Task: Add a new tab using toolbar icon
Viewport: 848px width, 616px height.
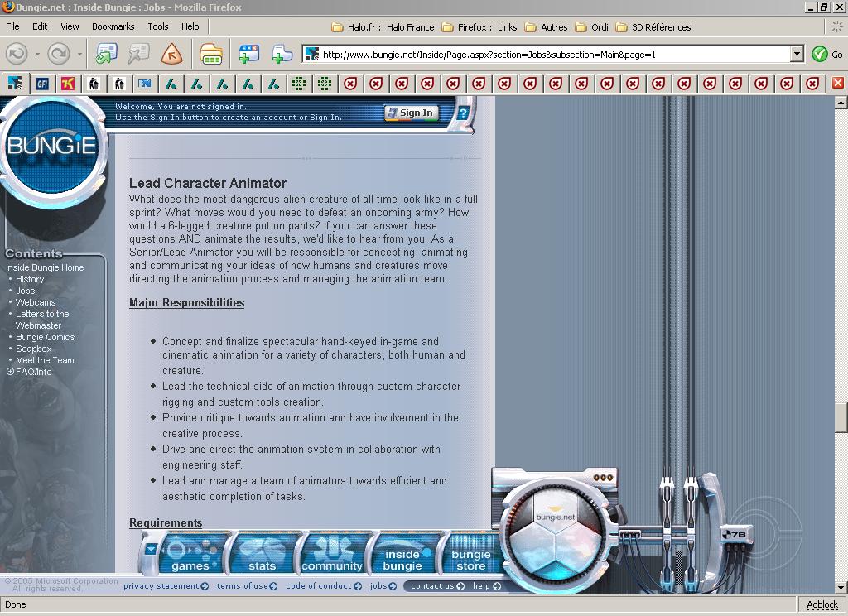Action: pos(282,54)
